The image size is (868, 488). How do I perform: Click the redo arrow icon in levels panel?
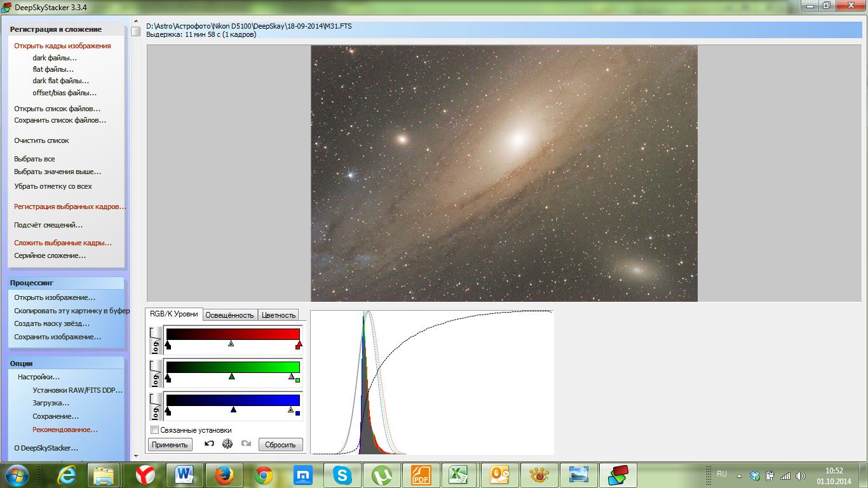[246, 444]
